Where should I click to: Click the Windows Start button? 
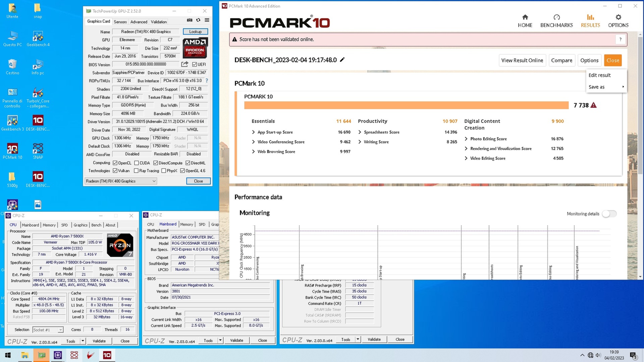coord(8,355)
